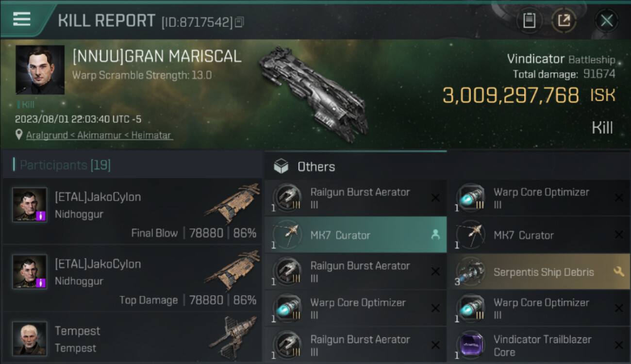The height and width of the screenshot is (364, 631).
Task: Open the hamburger menu in the header
Action: [x=22, y=19]
